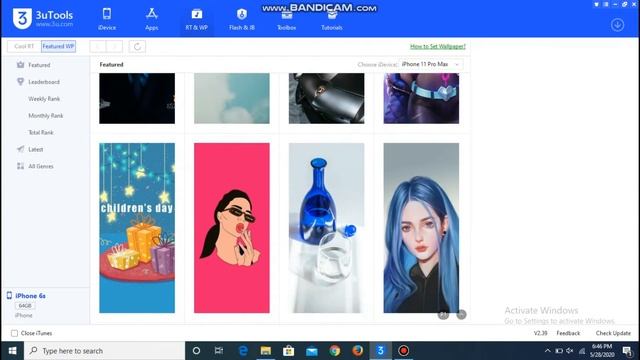The image size is (640, 360).
Task: Select Latest in the sidebar
Action: click(36, 149)
